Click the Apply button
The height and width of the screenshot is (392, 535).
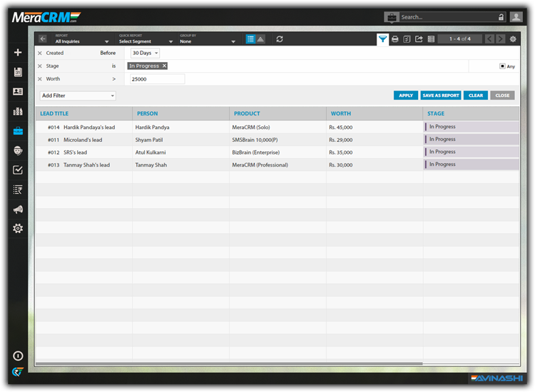pyautogui.click(x=406, y=96)
